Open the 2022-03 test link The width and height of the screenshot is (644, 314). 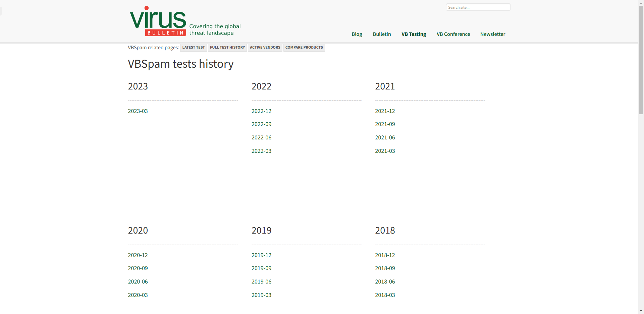tap(261, 151)
